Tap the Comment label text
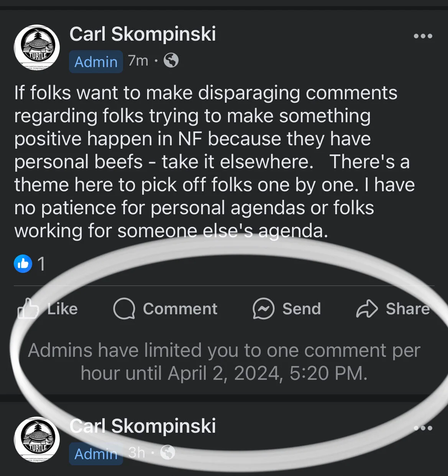448x476 pixels. click(180, 309)
